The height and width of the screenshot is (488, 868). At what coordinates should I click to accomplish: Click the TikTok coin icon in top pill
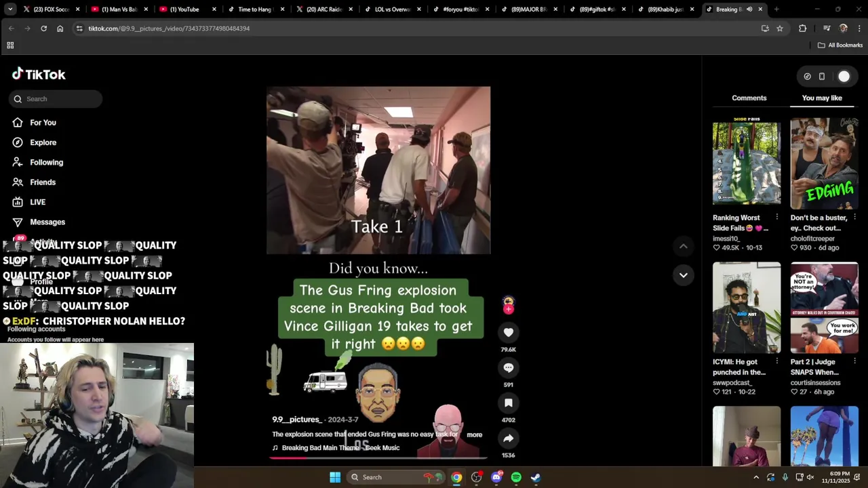(807, 77)
